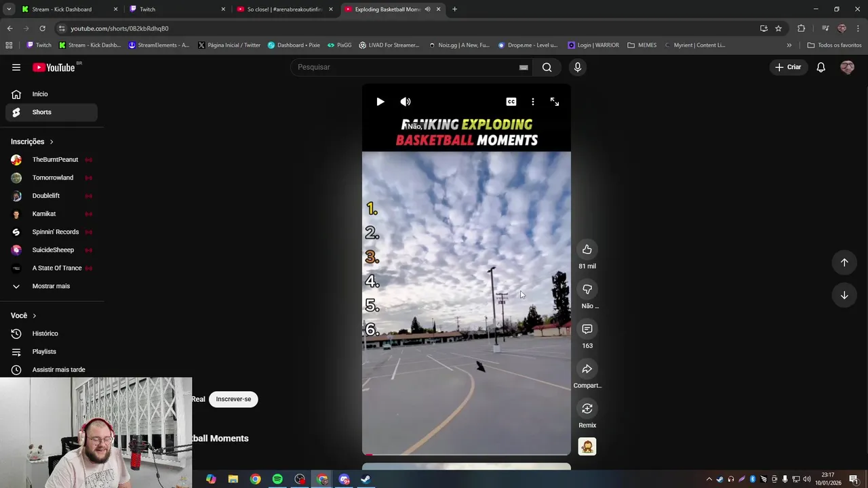Viewport: 868px width, 488px height.
Task: Open the YouTube hamburger guide menu
Action: [x=16, y=67]
